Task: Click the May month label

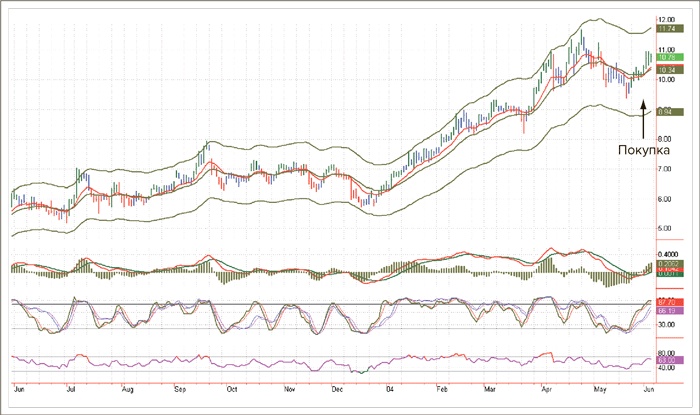Action: pyautogui.click(x=599, y=383)
